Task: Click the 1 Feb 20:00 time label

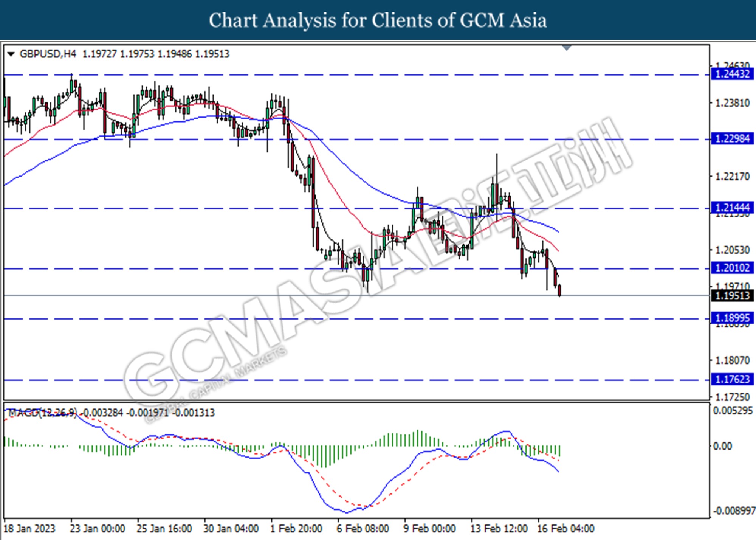Action: click(296, 528)
